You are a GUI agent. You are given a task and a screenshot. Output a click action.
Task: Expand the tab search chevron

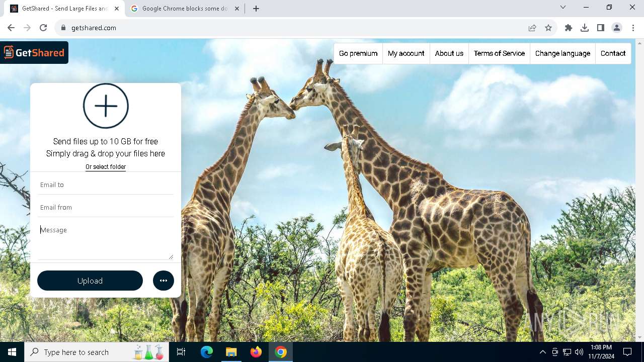(563, 7)
